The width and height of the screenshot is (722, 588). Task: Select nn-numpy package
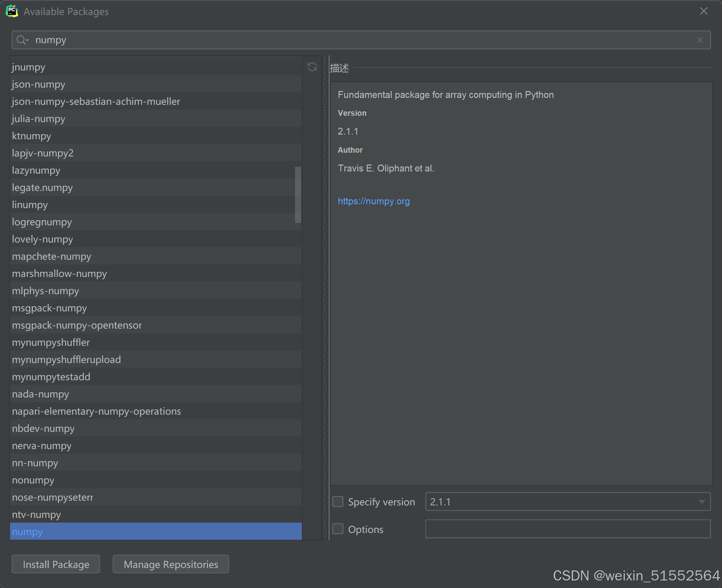pyautogui.click(x=156, y=463)
